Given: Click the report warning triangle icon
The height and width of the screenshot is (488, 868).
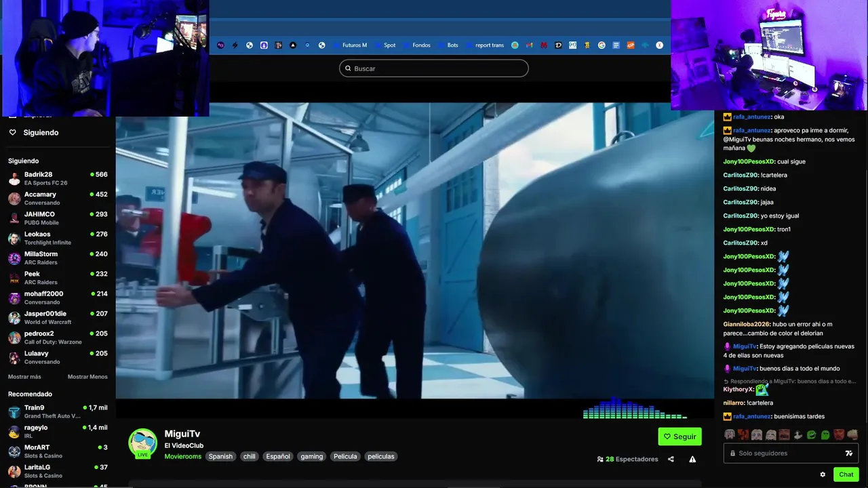Looking at the screenshot, I should [x=692, y=459].
